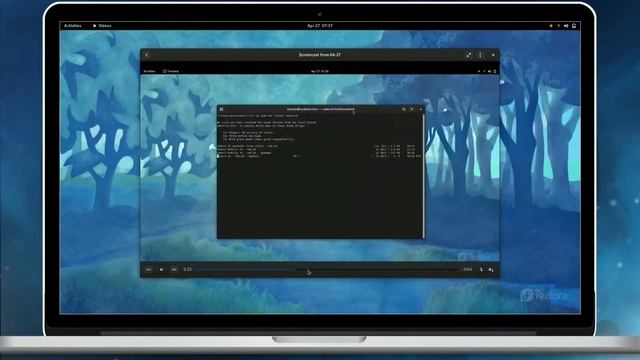Close the Screencast video window
The image size is (640, 360).
(x=493, y=55)
